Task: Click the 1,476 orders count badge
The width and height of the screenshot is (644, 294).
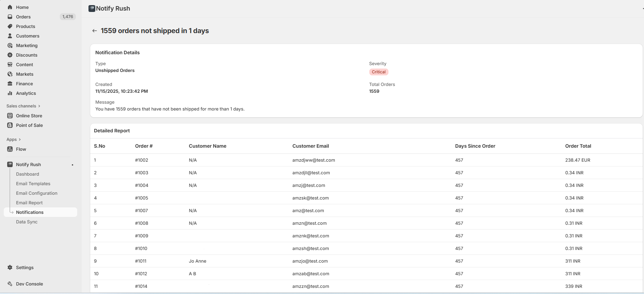Action: click(68, 17)
